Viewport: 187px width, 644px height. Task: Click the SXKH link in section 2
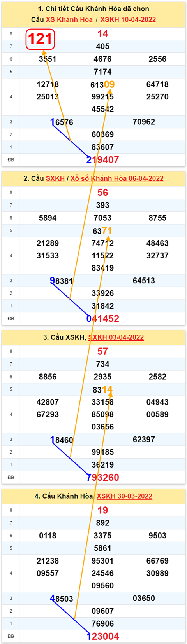pos(55,178)
